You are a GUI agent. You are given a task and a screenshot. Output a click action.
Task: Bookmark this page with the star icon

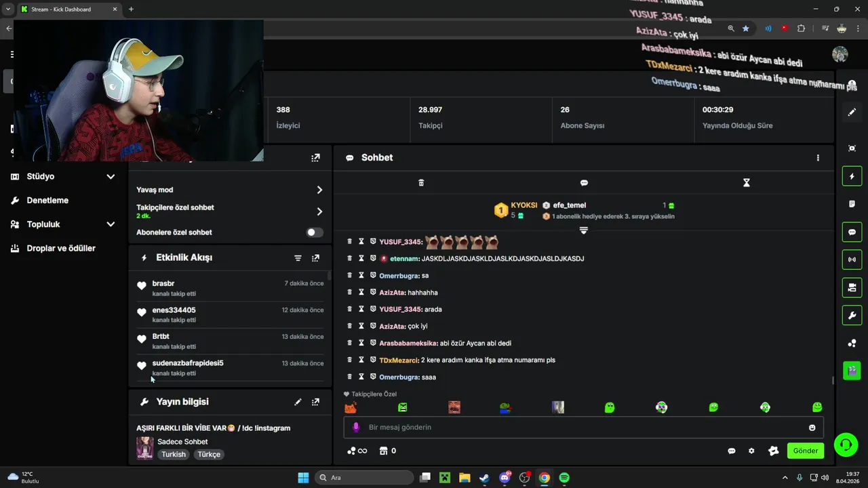click(x=746, y=28)
